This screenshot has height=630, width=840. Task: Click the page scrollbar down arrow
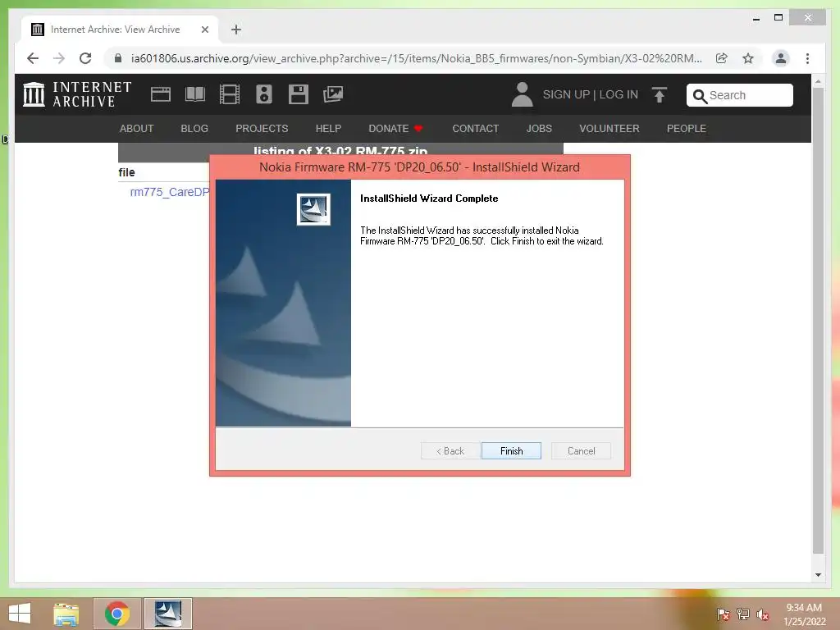(x=818, y=575)
